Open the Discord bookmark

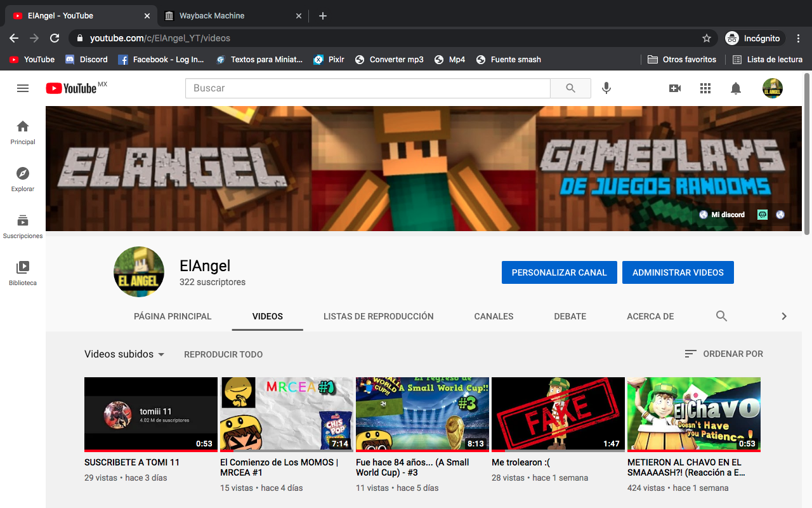click(87, 60)
